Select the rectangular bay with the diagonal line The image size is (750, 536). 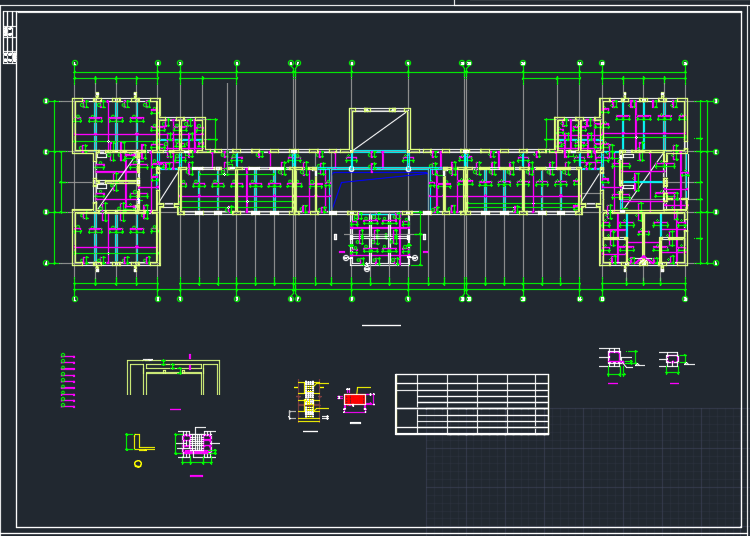pyautogui.click(x=380, y=130)
